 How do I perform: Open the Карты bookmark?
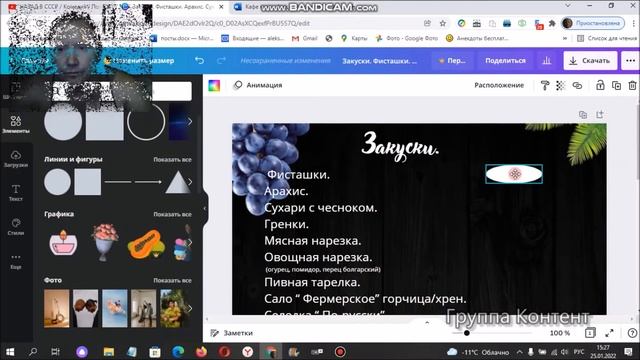354,38
